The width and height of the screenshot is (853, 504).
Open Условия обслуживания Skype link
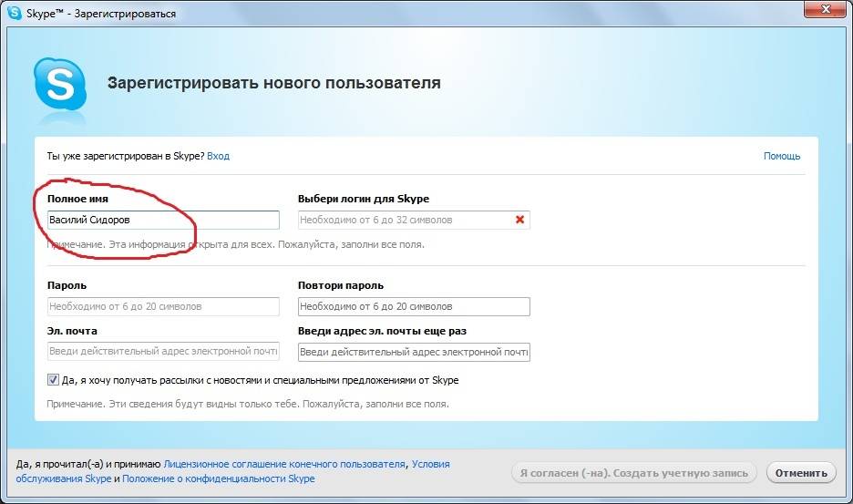(x=232, y=471)
